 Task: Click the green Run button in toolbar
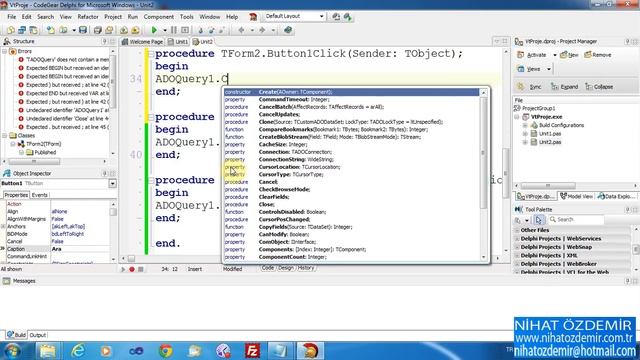(x=154, y=30)
